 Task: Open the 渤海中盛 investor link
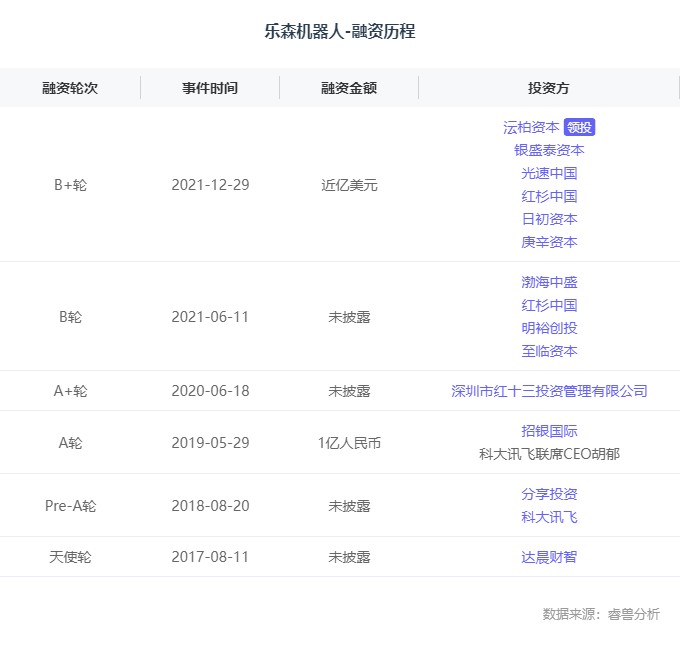(x=549, y=282)
